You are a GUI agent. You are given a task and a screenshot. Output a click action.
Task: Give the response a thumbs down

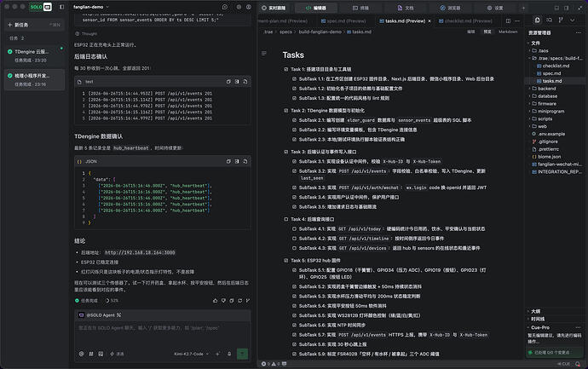click(x=223, y=300)
